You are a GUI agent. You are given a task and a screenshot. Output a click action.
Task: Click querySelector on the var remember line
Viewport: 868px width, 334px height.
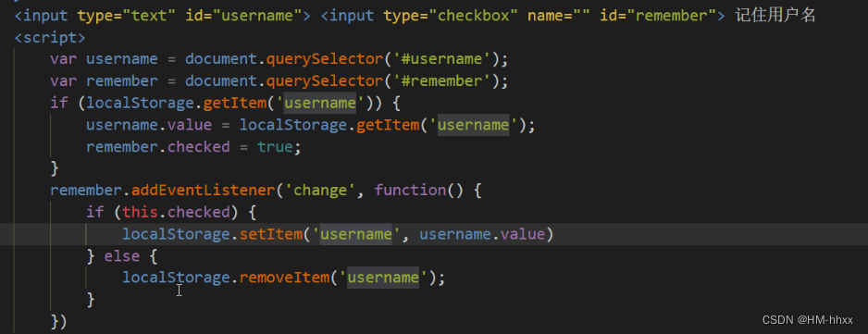click(325, 81)
